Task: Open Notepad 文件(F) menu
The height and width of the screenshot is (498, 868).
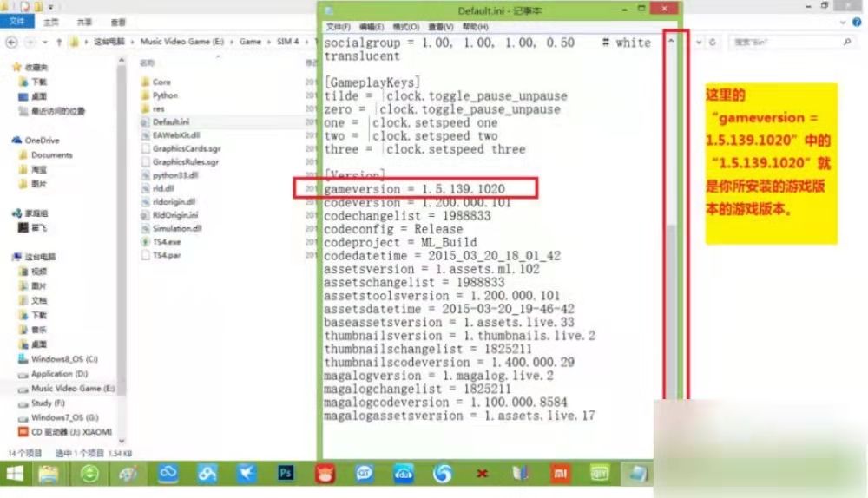Action: pyautogui.click(x=339, y=27)
